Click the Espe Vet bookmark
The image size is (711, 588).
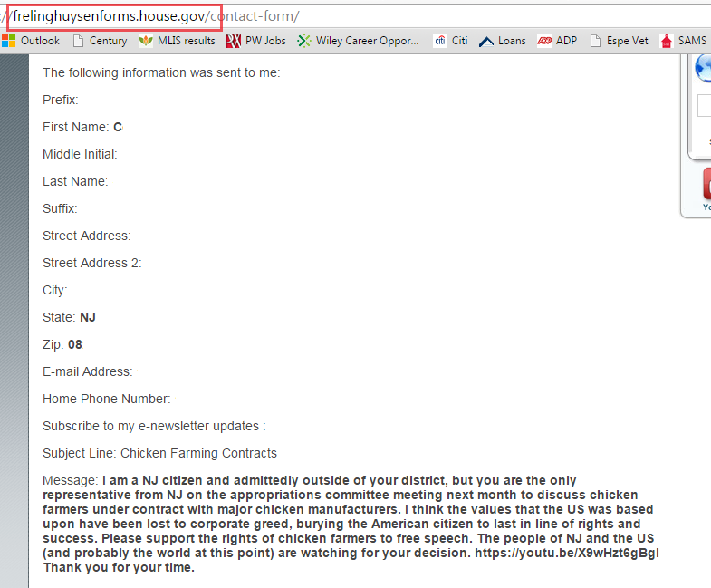[x=620, y=41]
